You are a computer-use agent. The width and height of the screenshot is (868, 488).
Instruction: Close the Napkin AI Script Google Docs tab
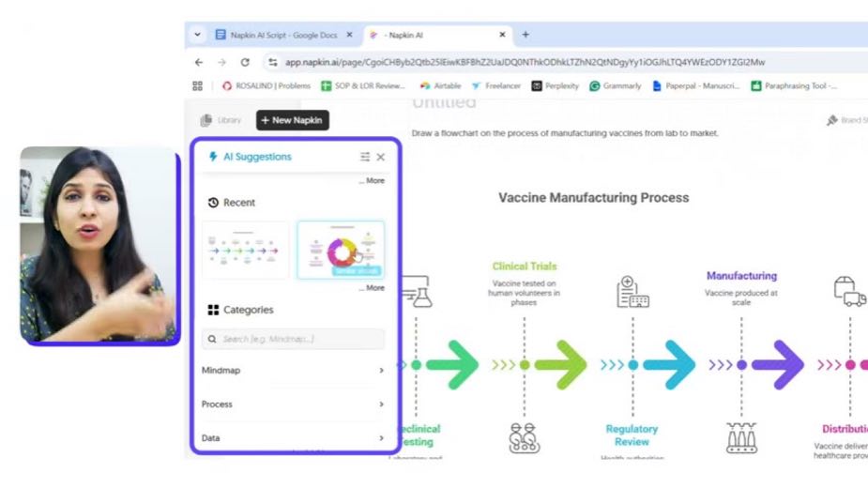click(x=349, y=35)
